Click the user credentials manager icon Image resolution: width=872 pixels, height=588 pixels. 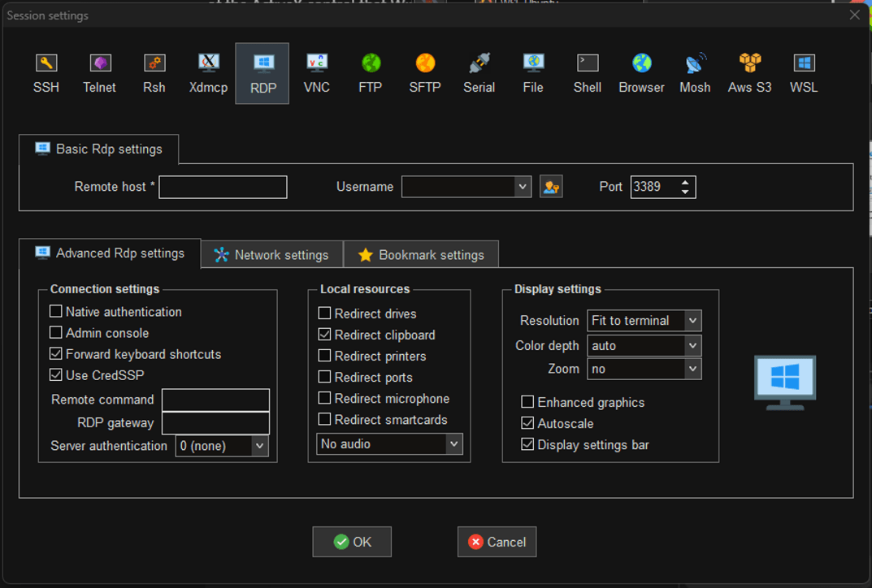tap(551, 187)
